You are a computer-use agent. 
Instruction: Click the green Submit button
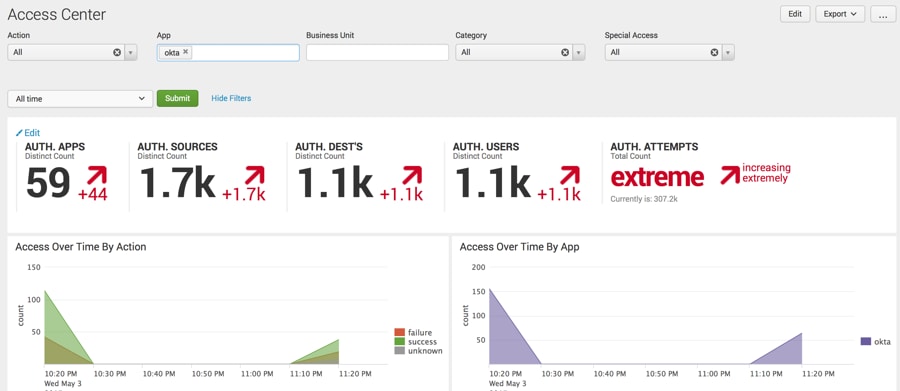click(x=177, y=98)
